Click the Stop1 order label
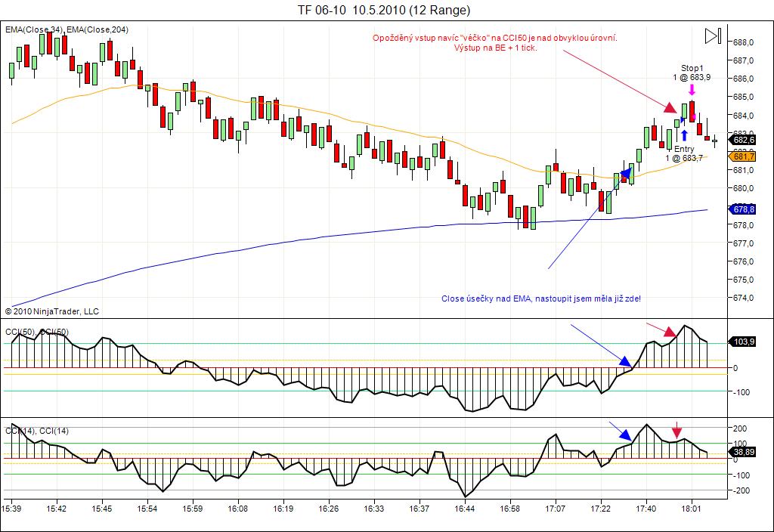Image resolution: width=774 pixels, height=532 pixels. [692, 68]
